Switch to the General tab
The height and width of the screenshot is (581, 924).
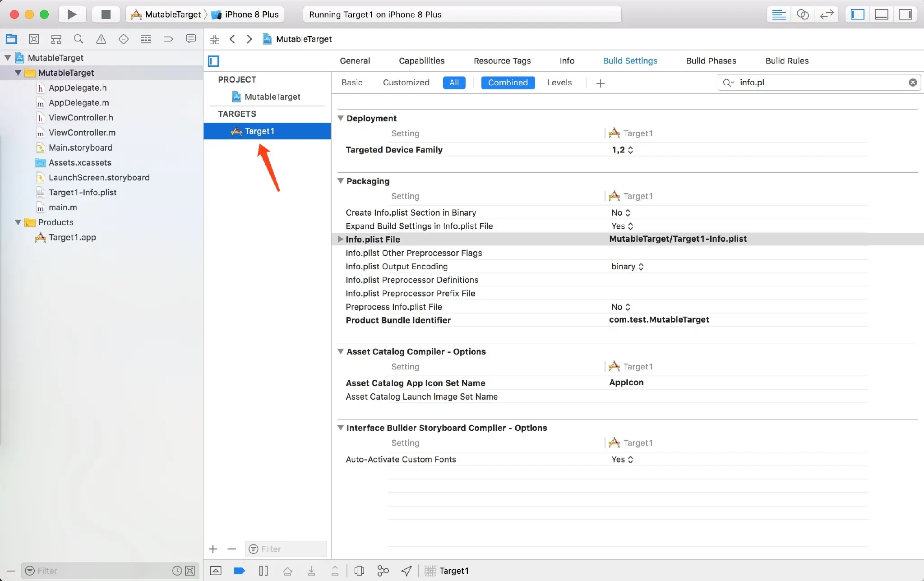point(355,61)
